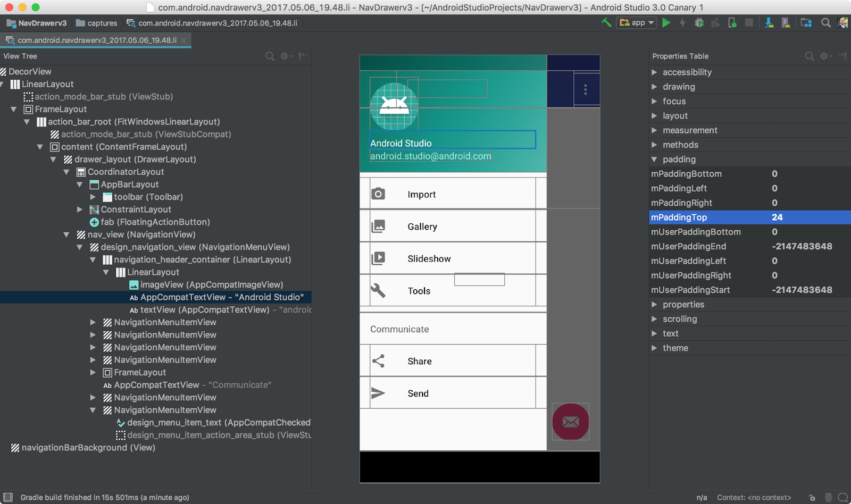This screenshot has width=851, height=504.
Task: Select imageView (AppCompatImageView) in tree
Action: click(x=211, y=285)
